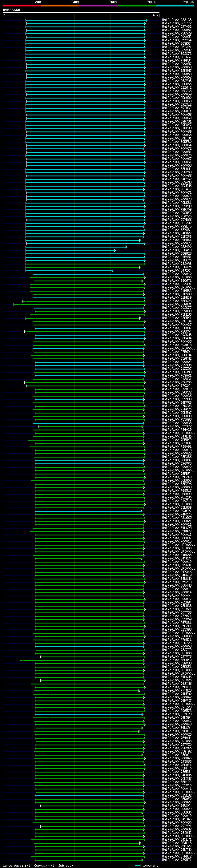Click the UniRef100_P00067 hit label
Viewport: 197px width, 868px height.
pyautogui.click(x=177, y=159)
